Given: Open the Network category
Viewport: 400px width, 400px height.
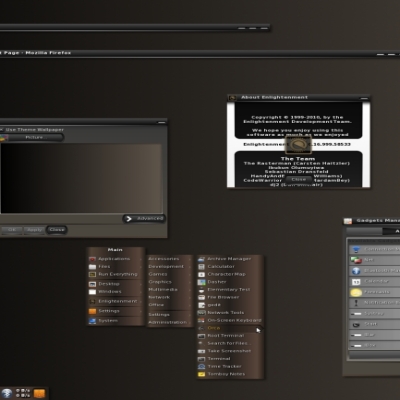Looking at the screenshot, I should coord(170,297).
